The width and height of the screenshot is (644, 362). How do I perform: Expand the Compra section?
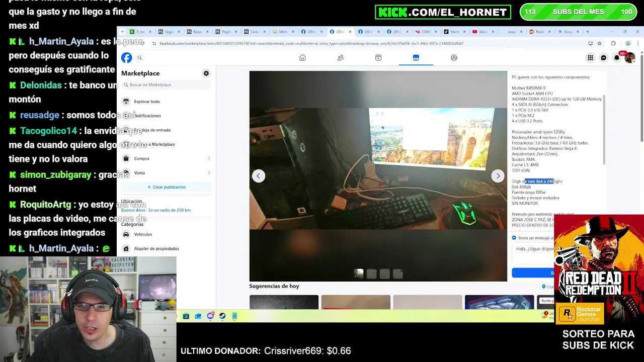click(166, 158)
